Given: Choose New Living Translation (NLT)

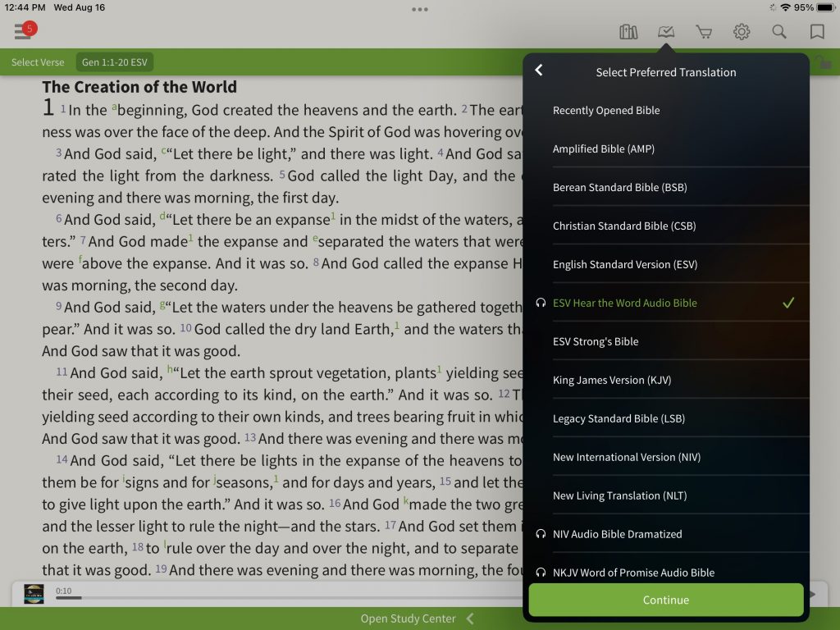Looking at the screenshot, I should click(666, 496).
